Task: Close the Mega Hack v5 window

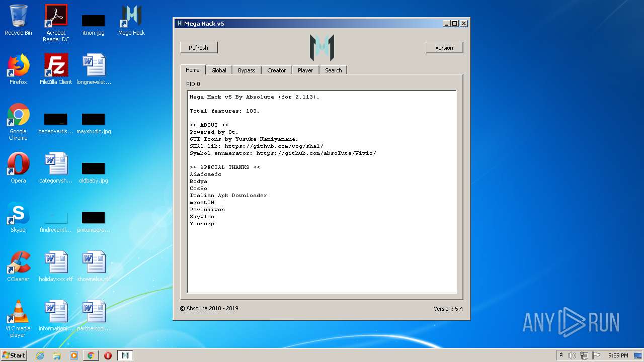Action: [464, 24]
